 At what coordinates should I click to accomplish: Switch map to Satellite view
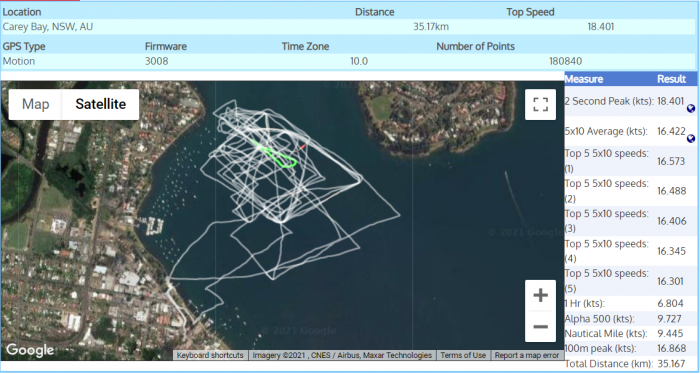coord(100,104)
